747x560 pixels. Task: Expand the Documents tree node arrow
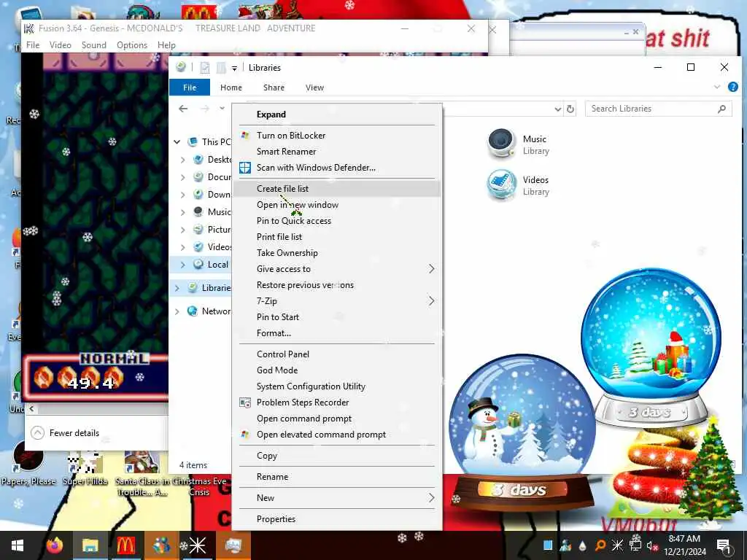(183, 177)
